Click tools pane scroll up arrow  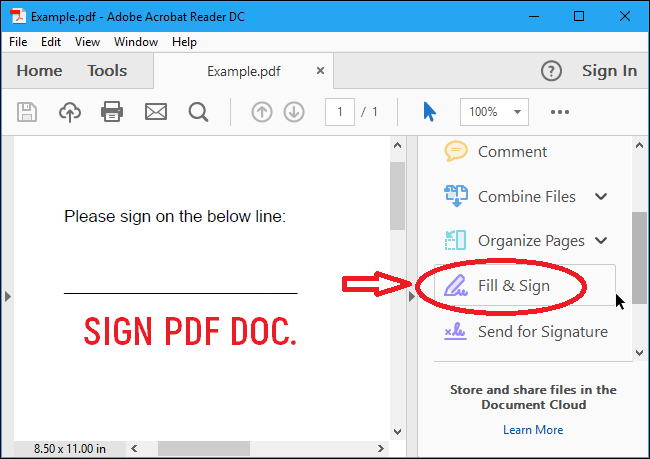pyautogui.click(x=640, y=146)
